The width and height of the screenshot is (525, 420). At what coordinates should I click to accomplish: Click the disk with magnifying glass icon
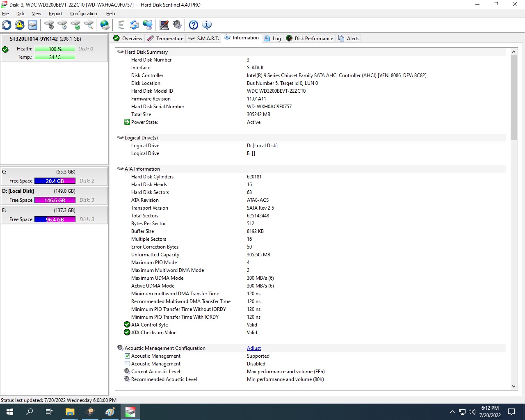coord(89,25)
